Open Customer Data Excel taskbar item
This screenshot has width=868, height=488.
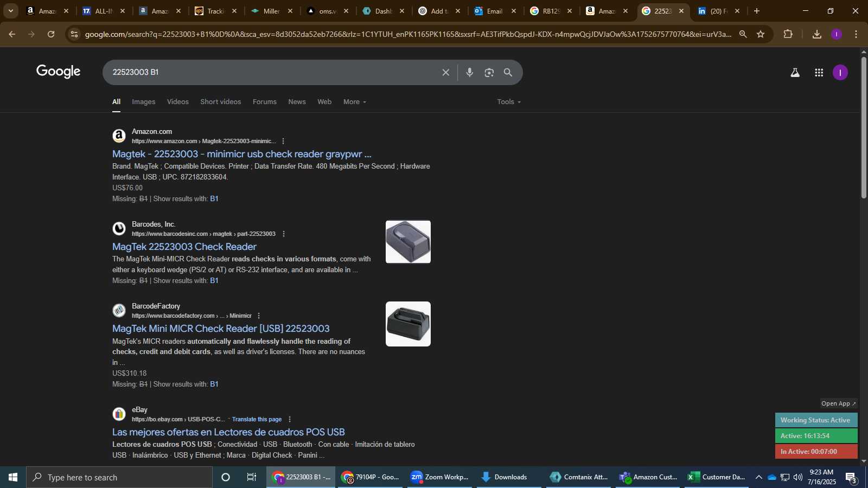717,477
